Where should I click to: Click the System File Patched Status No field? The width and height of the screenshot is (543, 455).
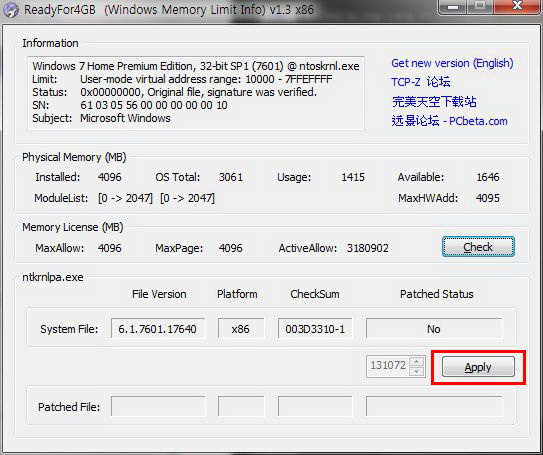(434, 329)
